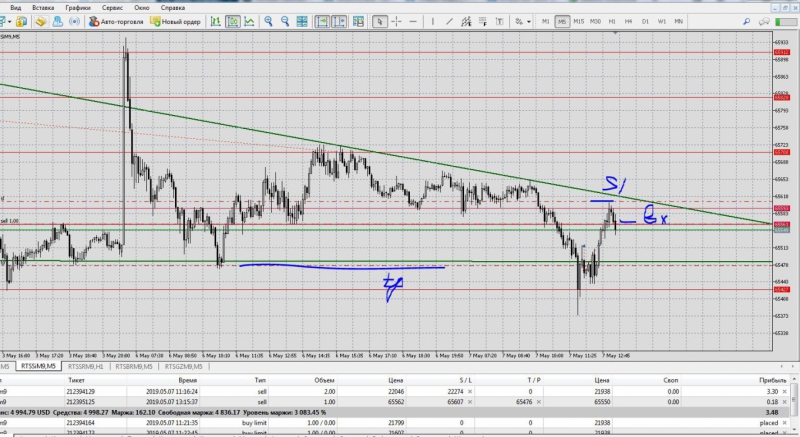Switch chart to line chart mode
Image resolution: width=800 pixels, height=437 pixels.
tap(249, 21)
